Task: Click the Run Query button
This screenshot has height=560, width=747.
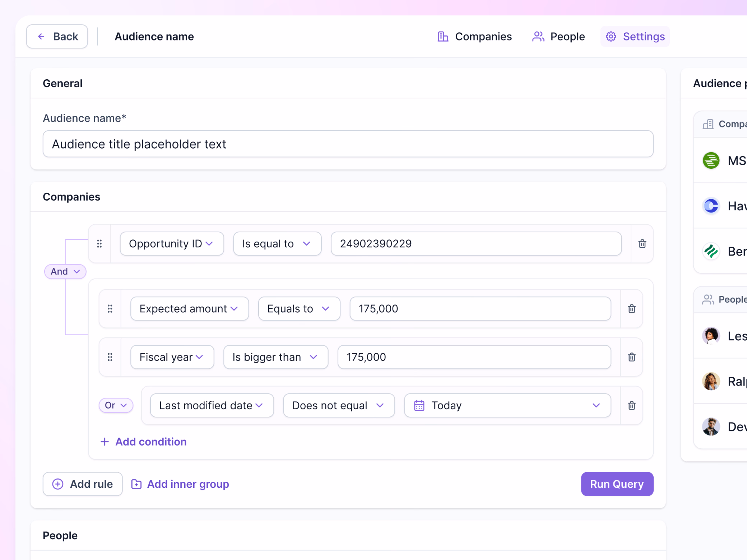Action: click(x=617, y=484)
